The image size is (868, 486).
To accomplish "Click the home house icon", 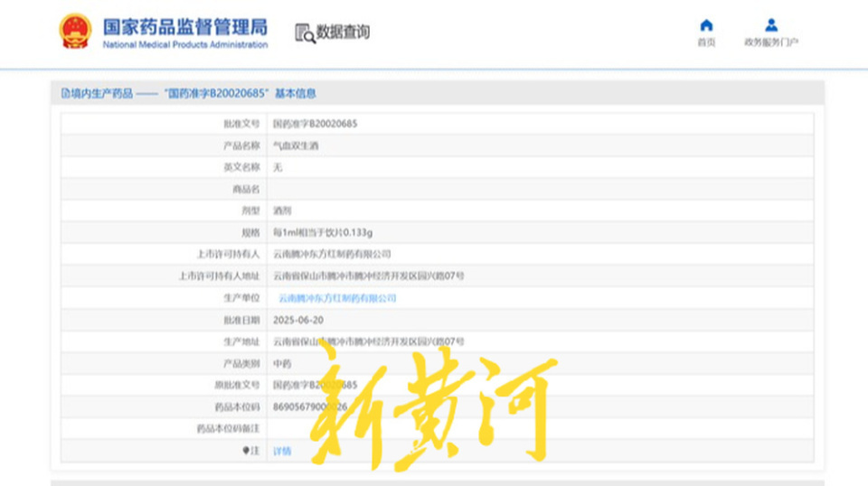I will (x=706, y=25).
